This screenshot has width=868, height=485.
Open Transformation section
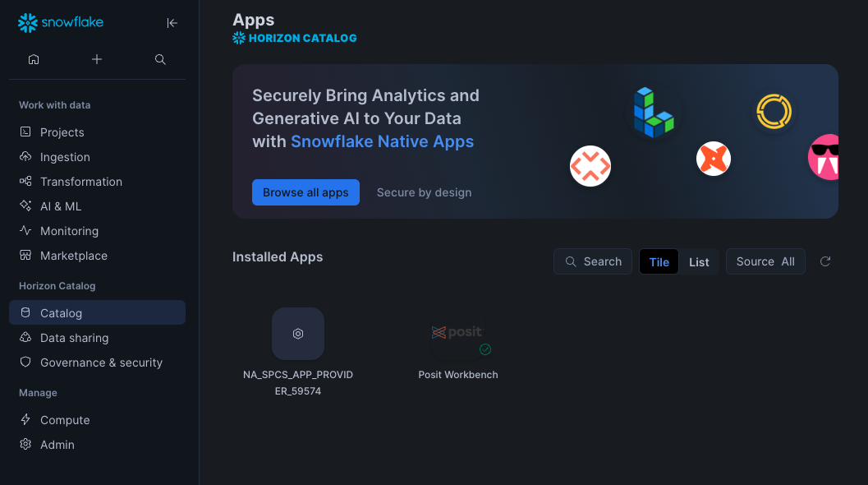coord(97,181)
